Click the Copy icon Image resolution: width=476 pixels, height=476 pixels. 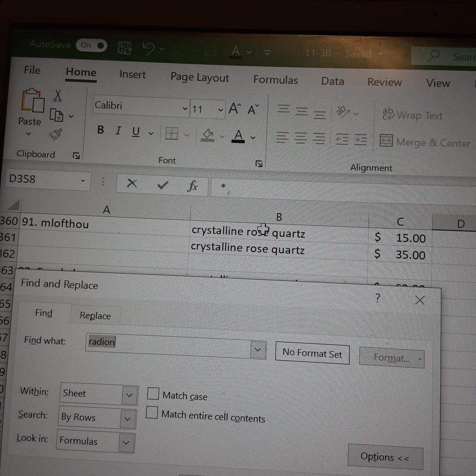pos(57,115)
